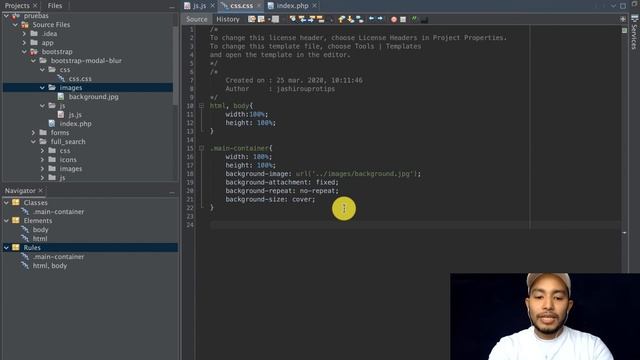Select background.jpg in the project tree
This screenshot has height=360, width=640.
[93, 97]
